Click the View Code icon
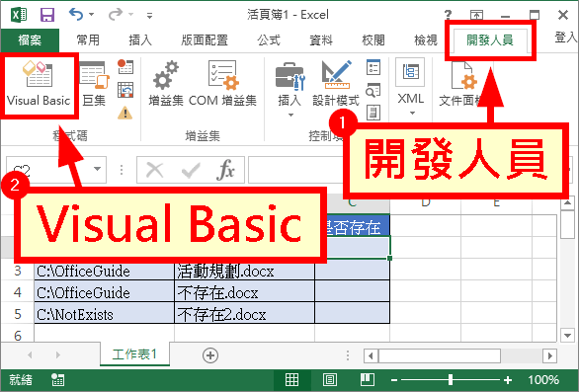The image size is (579, 392). click(x=373, y=90)
